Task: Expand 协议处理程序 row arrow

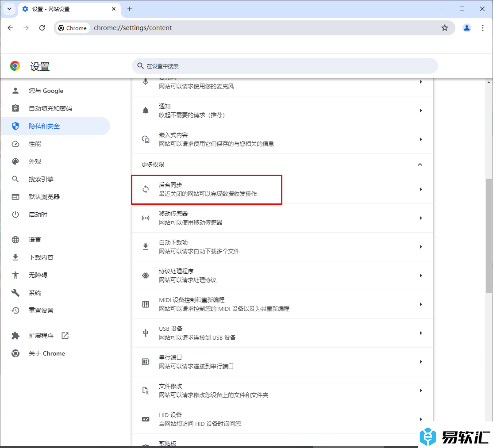Action: point(421,276)
